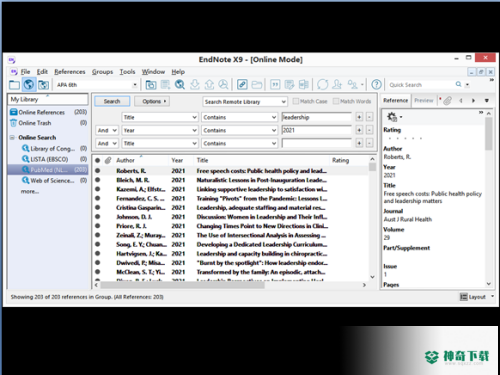This screenshot has width=500, height=375.
Task: Open the Year field selector dropdown
Action: 160,130
